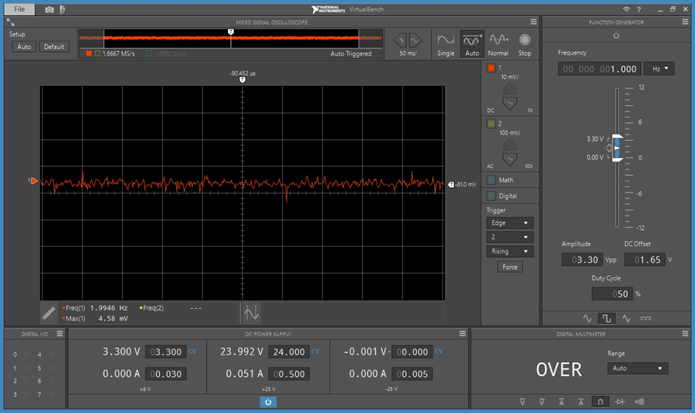The width and height of the screenshot is (695, 413).
Task: Click the function generator amplitude slider handle
Action: point(617,148)
